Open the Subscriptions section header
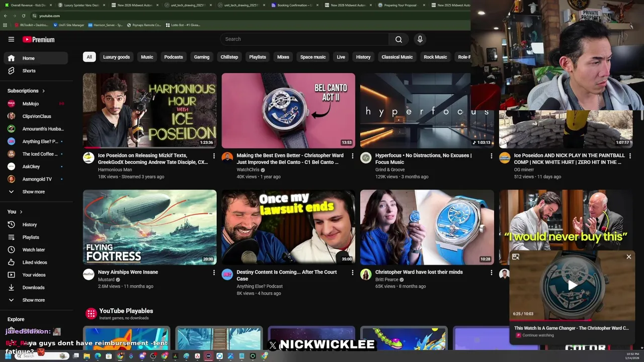 (26, 91)
